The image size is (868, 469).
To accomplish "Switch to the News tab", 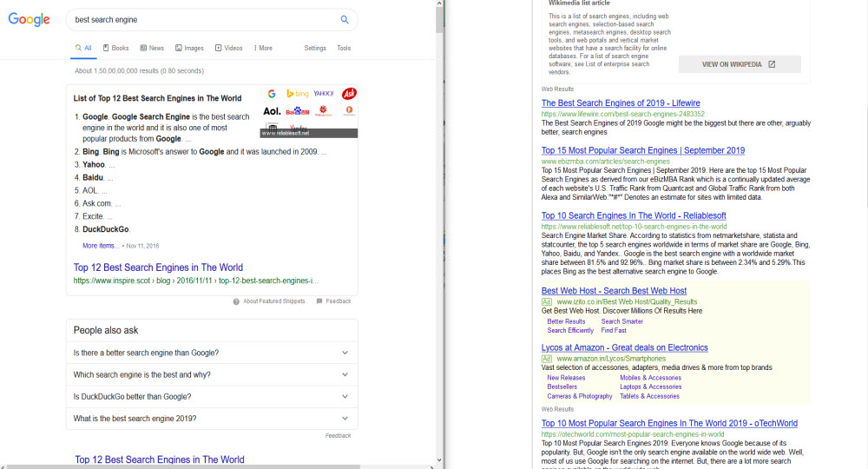I will coord(152,48).
